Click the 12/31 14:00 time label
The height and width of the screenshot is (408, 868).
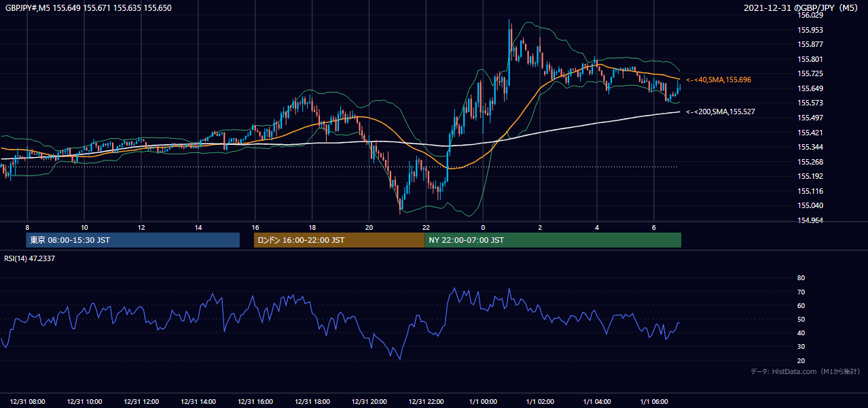(198, 402)
